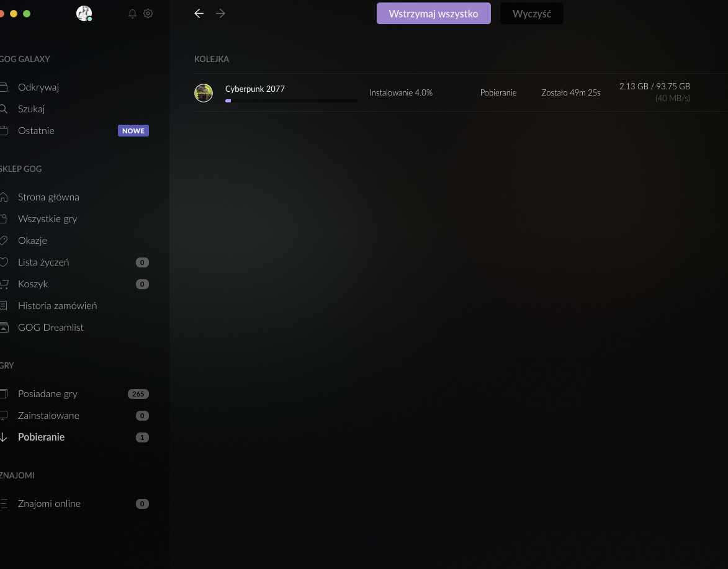Open Lista życzeń wishlist

click(43, 262)
